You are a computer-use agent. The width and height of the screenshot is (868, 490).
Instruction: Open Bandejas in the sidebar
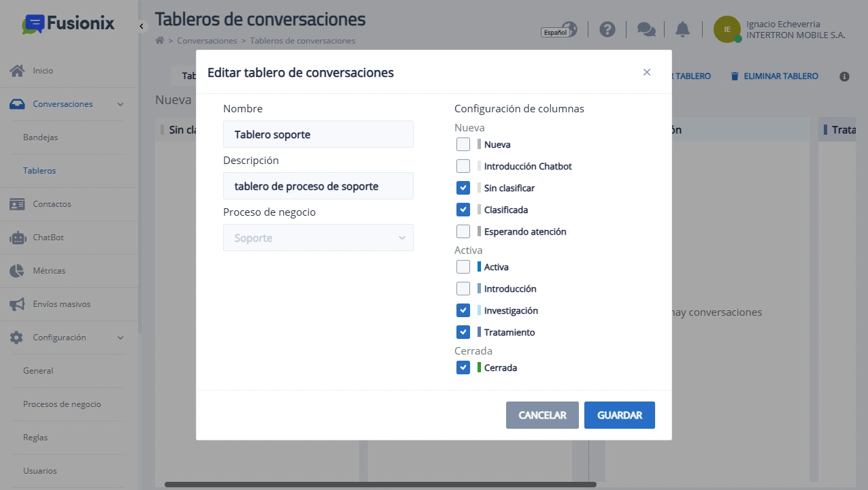pos(40,137)
